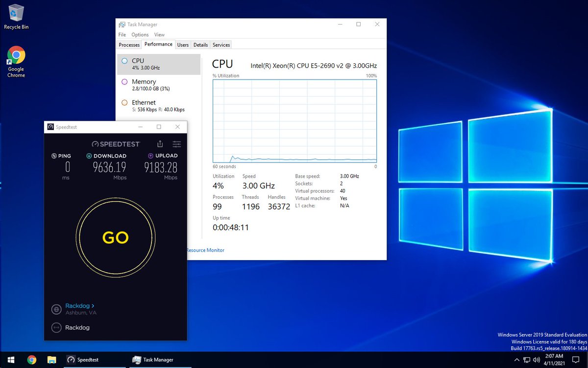Click the Ashburn, VA location text
The image size is (588, 368).
(x=81, y=313)
